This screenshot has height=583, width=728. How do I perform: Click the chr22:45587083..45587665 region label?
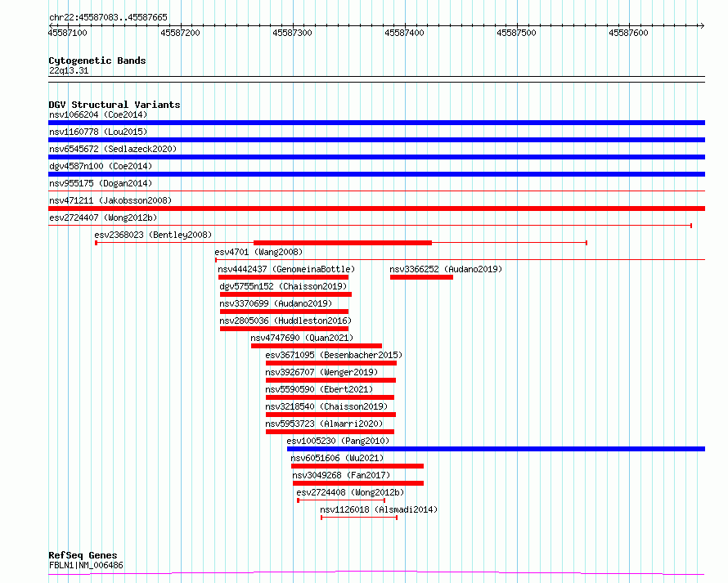[x=108, y=17]
